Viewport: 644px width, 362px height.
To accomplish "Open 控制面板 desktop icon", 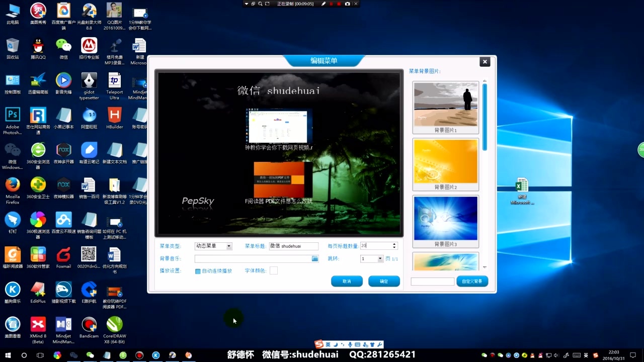I will tap(13, 83).
